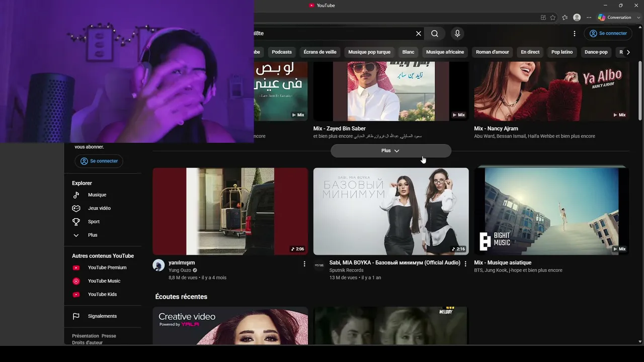Image resolution: width=644 pixels, height=362 pixels.
Task: Select the Musique africaine chip
Action: pos(445,52)
